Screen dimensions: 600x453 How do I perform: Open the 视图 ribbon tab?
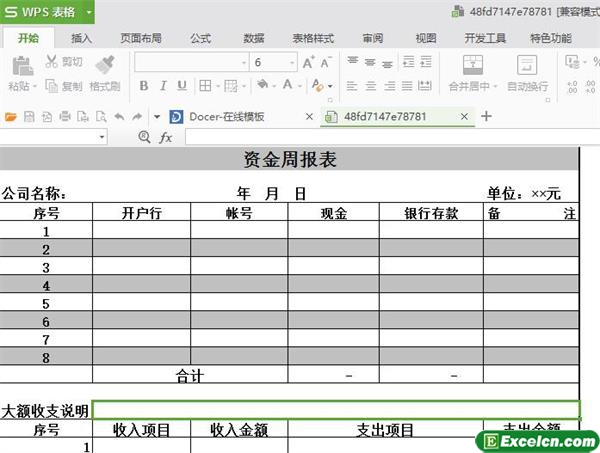(426, 38)
